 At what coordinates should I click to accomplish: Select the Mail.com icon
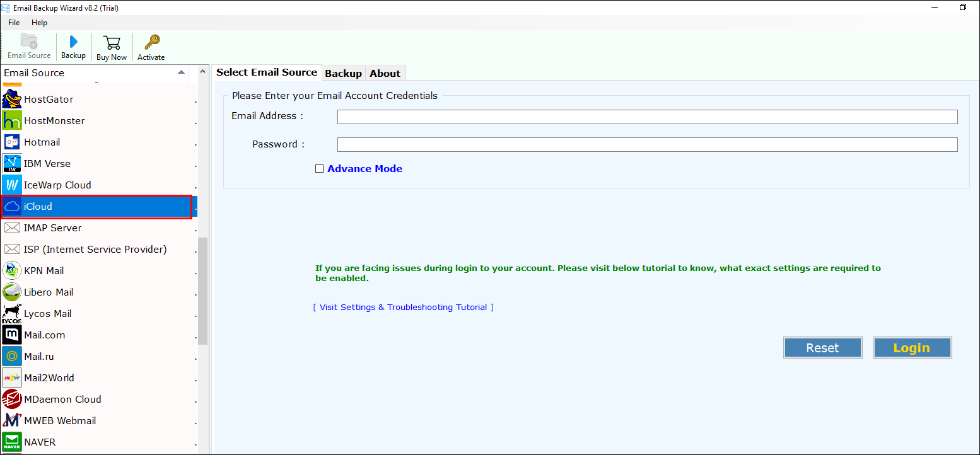point(12,335)
